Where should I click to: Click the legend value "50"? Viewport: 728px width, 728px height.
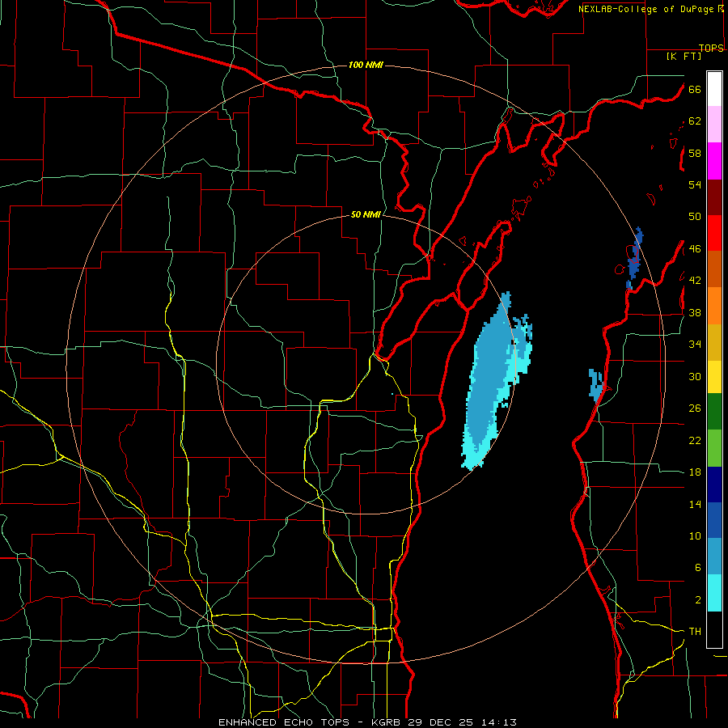[695, 217]
